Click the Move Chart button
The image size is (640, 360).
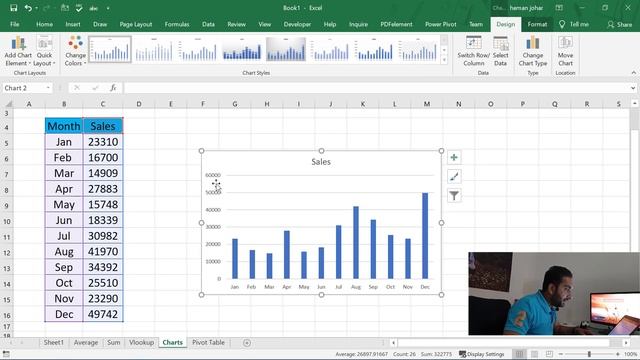point(565,51)
